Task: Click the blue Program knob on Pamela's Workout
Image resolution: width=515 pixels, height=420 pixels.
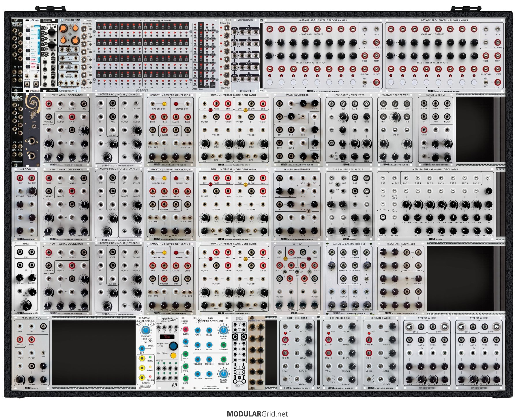Action: coord(173,346)
